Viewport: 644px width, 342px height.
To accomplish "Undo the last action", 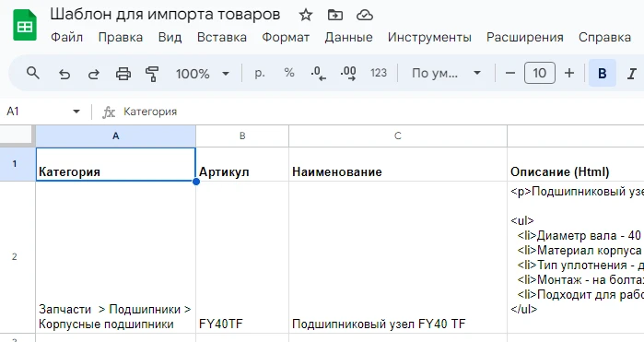I will [x=64, y=74].
